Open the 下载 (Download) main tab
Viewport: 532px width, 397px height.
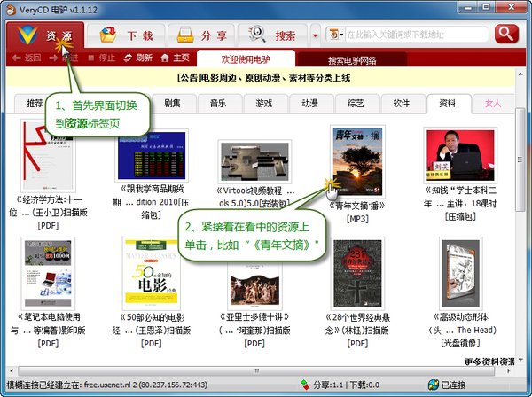click(126, 35)
